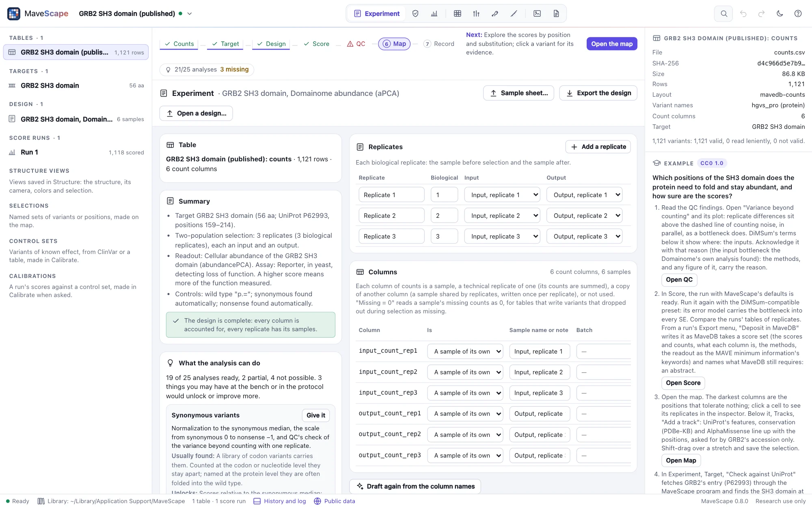Open the help question-mark icon
This screenshot has width=812, height=508.
[x=798, y=13]
